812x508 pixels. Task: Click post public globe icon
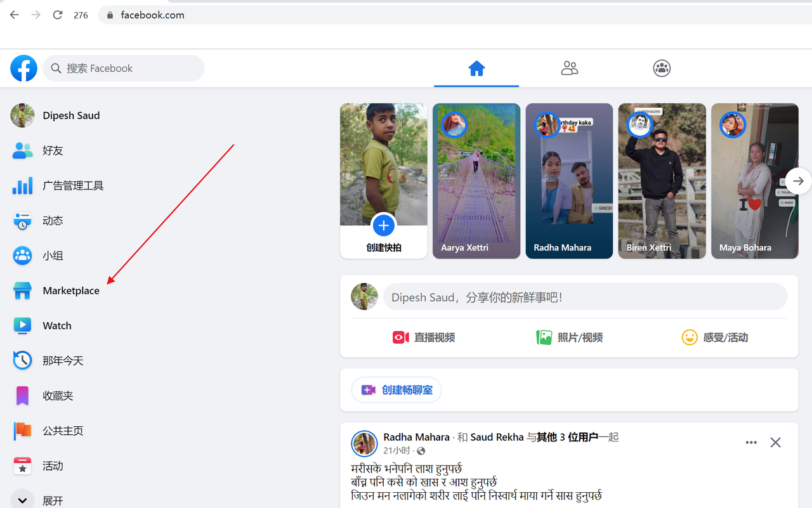point(421,451)
